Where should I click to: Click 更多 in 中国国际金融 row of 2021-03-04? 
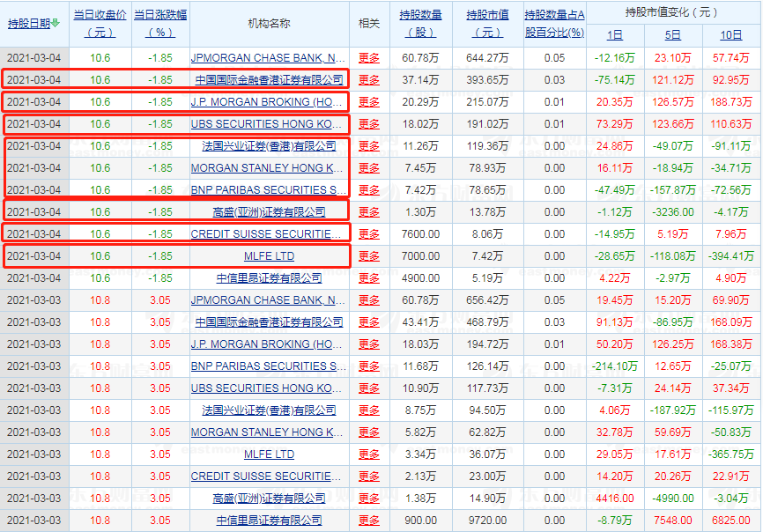tap(369, 80)
